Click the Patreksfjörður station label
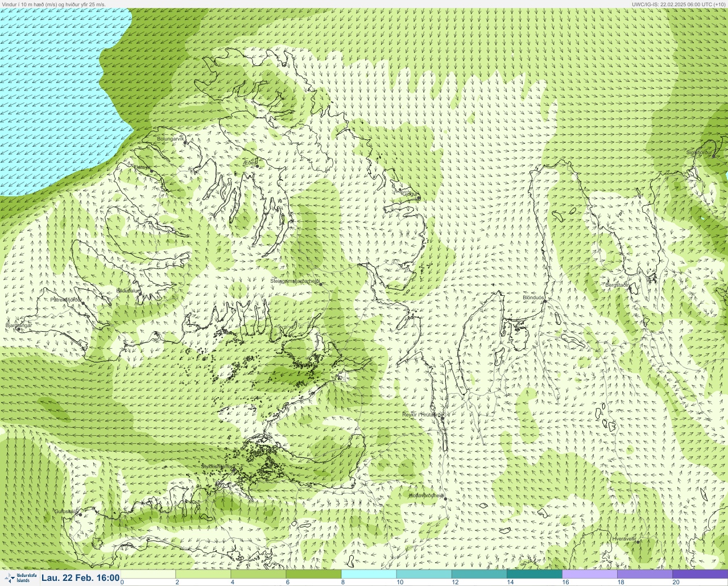The height and width of the screenshot is (586, 728). coord(66,299)
